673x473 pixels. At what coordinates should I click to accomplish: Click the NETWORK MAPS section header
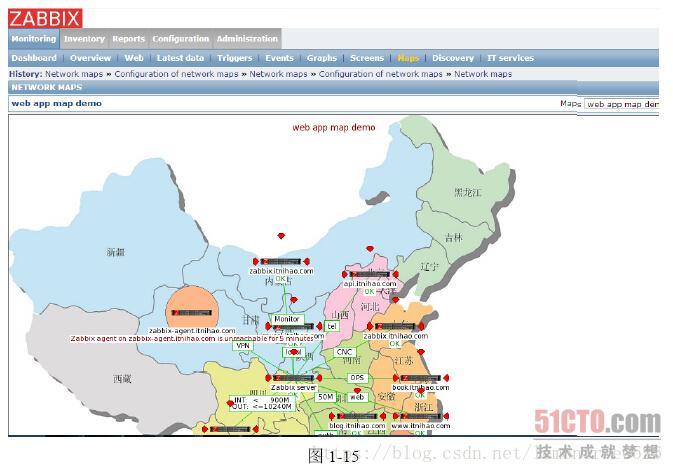point(47,87)
